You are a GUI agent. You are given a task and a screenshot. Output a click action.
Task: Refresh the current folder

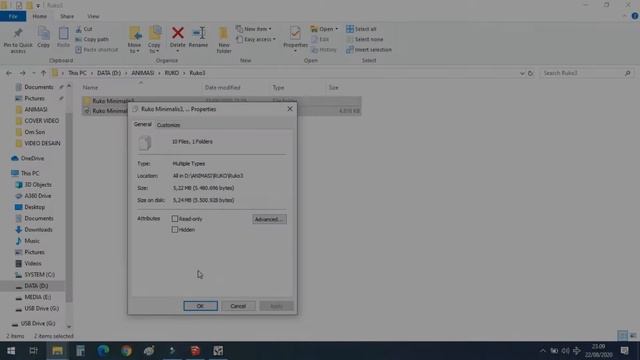coord(531,73)
